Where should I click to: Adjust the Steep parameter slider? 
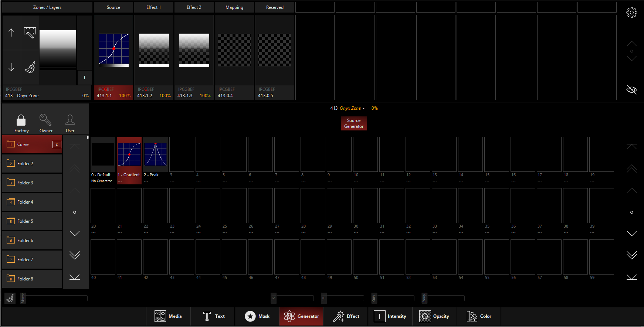click(443, 298)
